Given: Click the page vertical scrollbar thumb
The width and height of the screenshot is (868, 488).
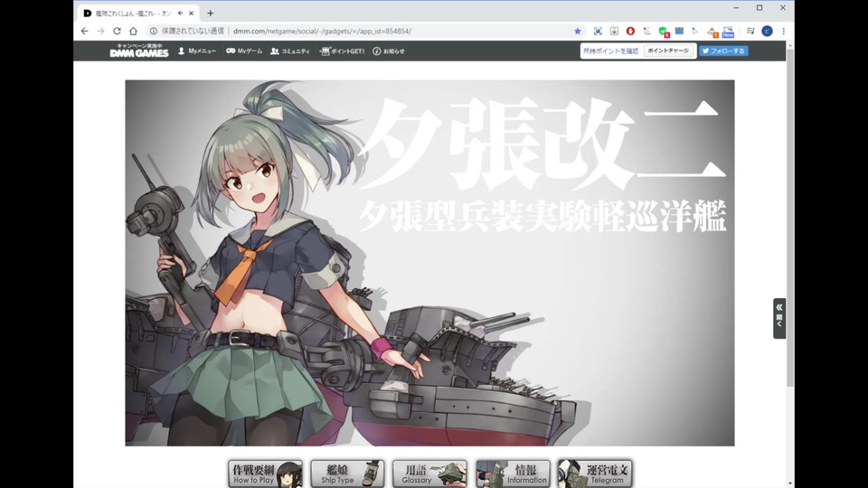Looking at the screenshot, I should [790, 218].
